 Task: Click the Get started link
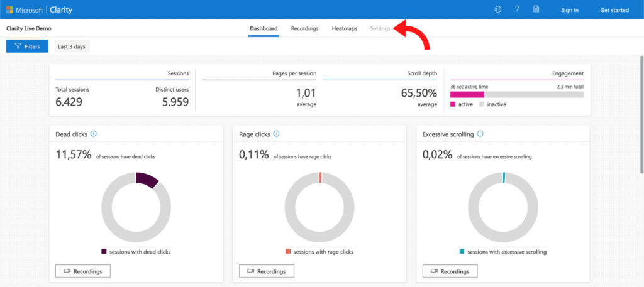coord(614,10)
